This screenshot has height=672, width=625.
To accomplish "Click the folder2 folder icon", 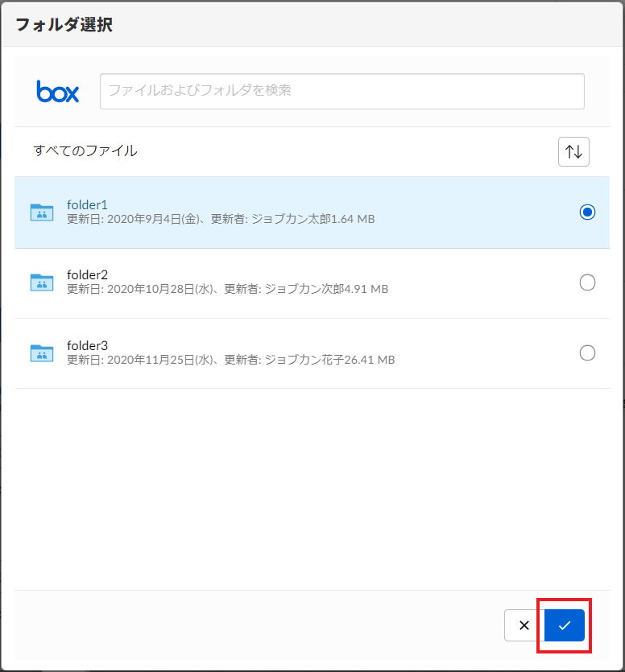I will 42,282.
